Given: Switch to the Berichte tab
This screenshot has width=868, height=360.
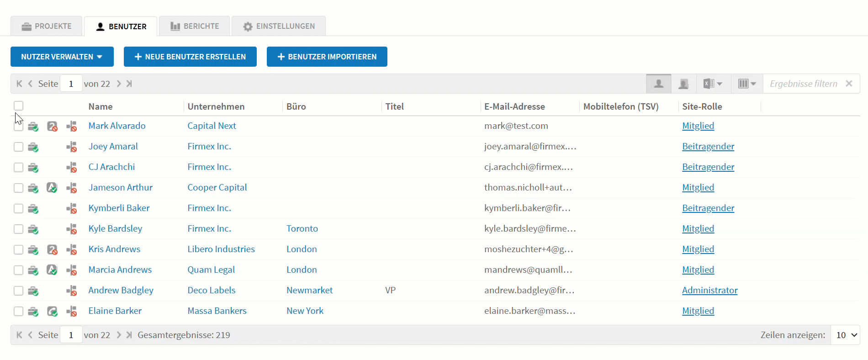Looking at the screenshot, I should [x=195, y=26].
